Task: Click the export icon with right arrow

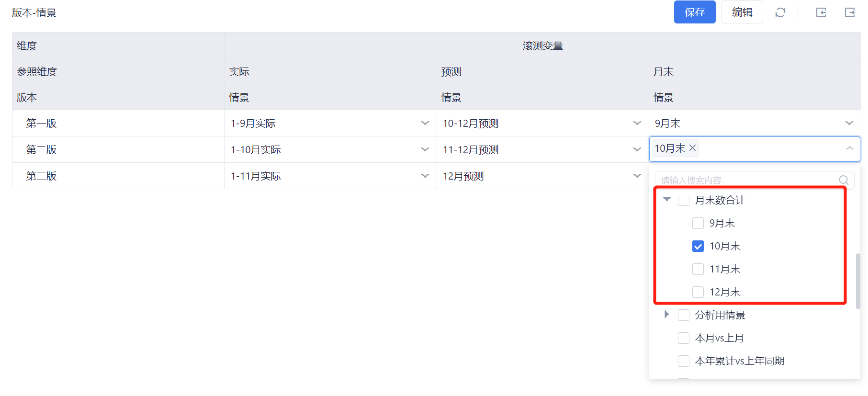Action: pyautogui.click(x=850, y=12)
